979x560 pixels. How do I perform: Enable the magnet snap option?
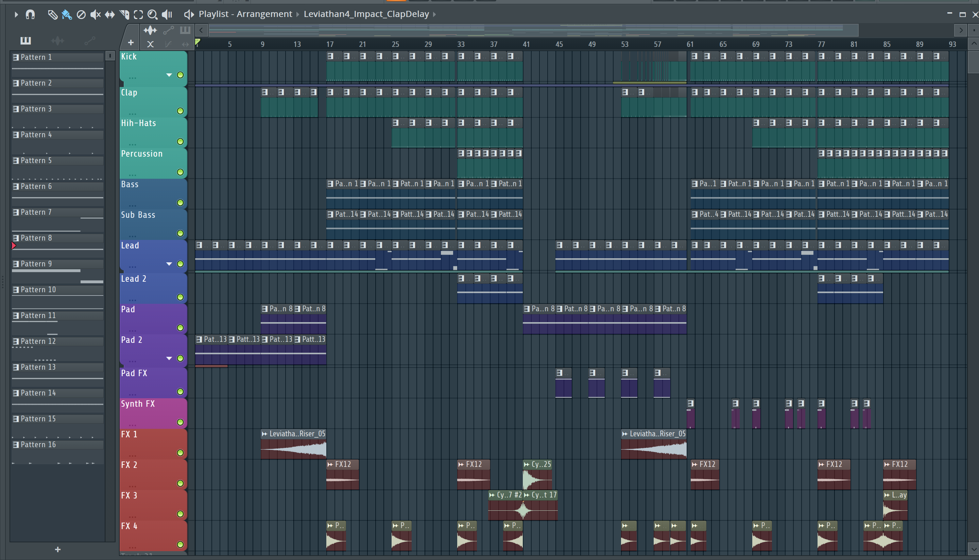[30, 15]
